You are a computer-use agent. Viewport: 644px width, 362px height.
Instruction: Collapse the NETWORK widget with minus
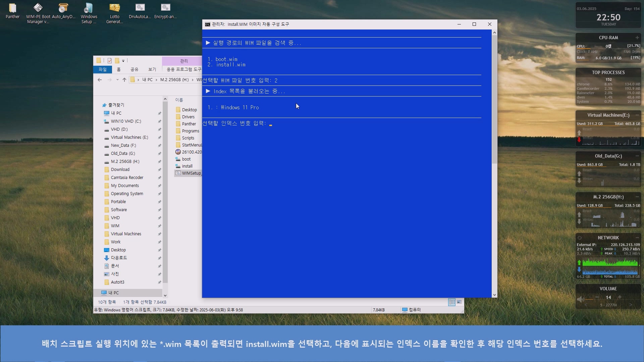coord(637,238)
